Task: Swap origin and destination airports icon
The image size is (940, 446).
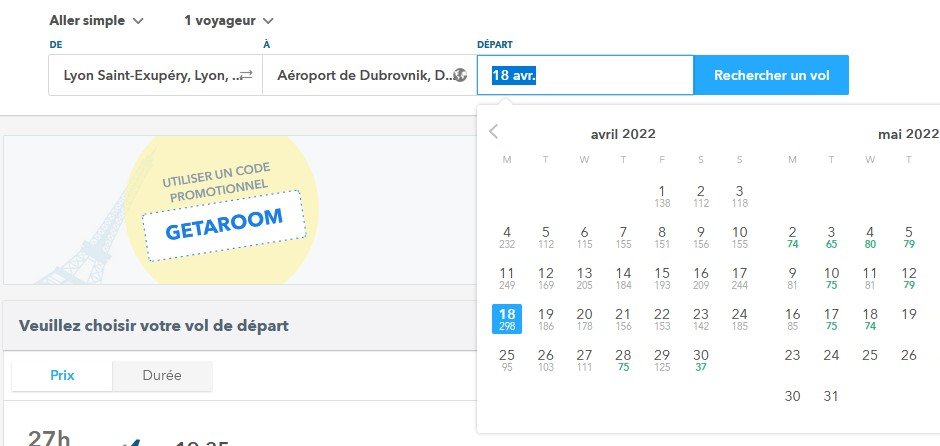Action: pos(245,75)
